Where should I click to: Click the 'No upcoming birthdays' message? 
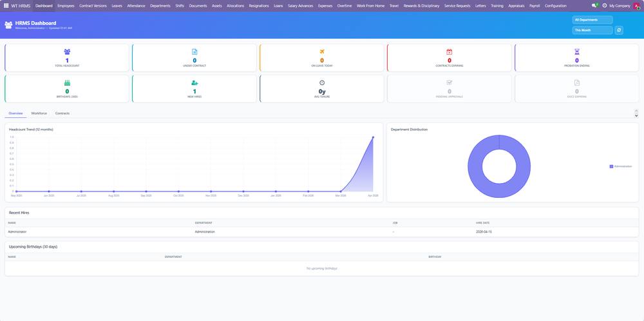(321, 268)
